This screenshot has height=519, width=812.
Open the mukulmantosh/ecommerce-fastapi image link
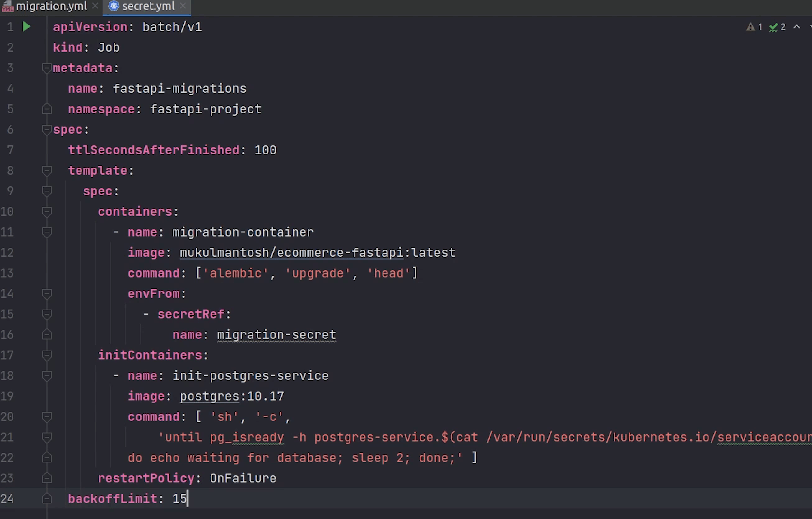pos(291,253)
